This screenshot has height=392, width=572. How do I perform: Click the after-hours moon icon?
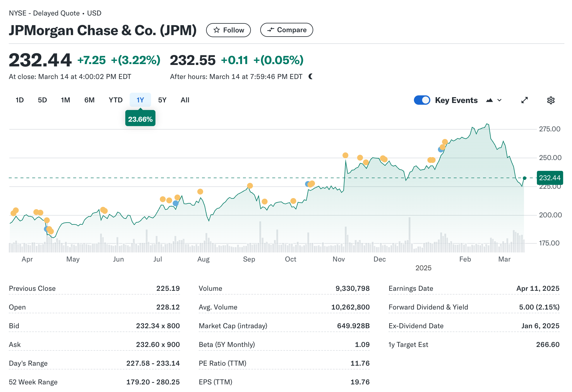311,77
